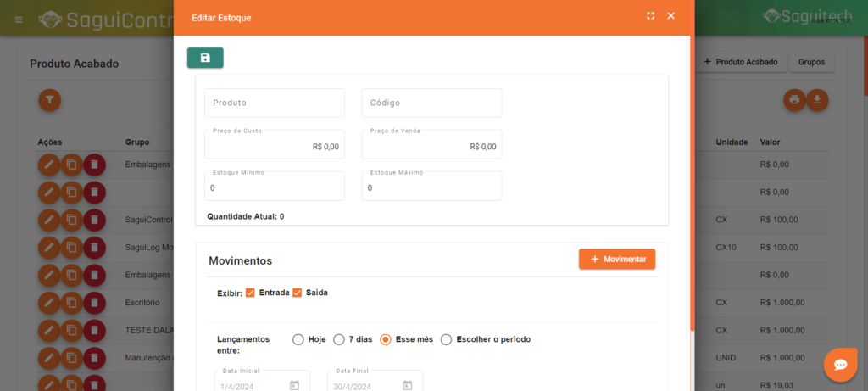Image resolution: width=868 pixels, height=391 pixels.
Task: Toggle fullscreen for Editar Estoque dialog
Action: 650,16
